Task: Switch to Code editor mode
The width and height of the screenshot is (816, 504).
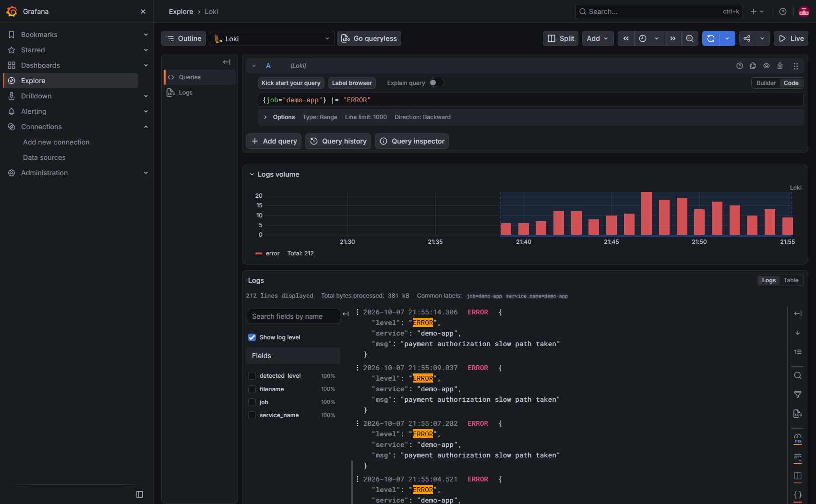Action: point(791,83)
